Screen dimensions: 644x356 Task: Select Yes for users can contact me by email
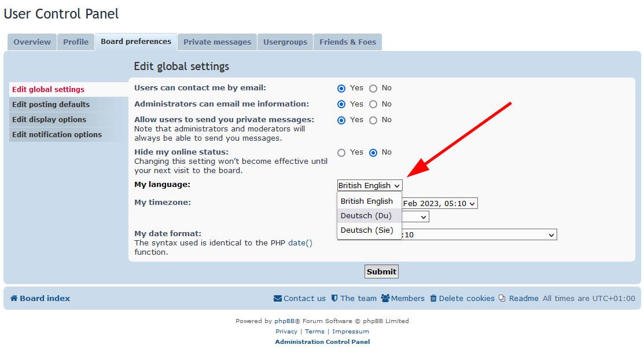[x=341, y=89]
